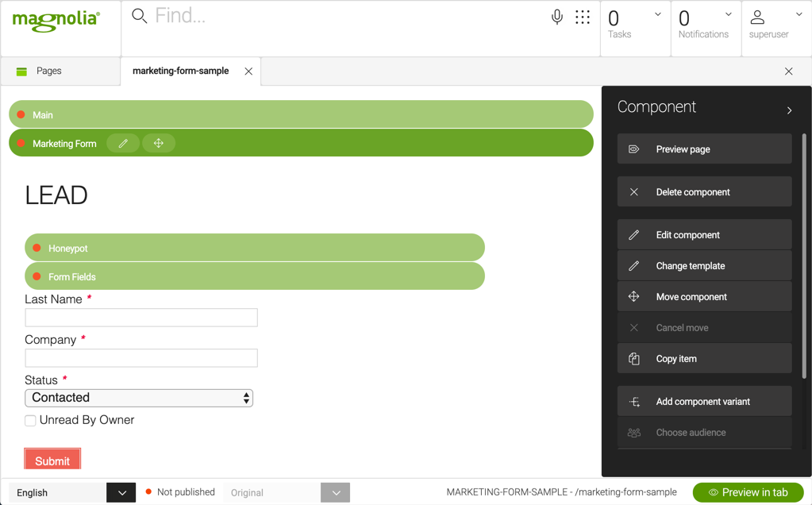Viewport: 812px width, 505px height.
Task: Click red dot next to Not published
Action: (148, 492)
